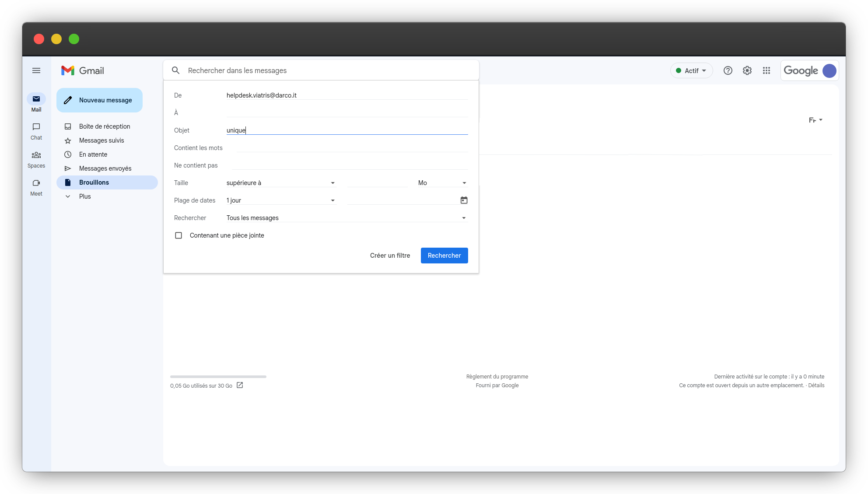Screen dimensions: 868x494
Task: Open the Help question mark icon
Action: [x=728, y=70]
